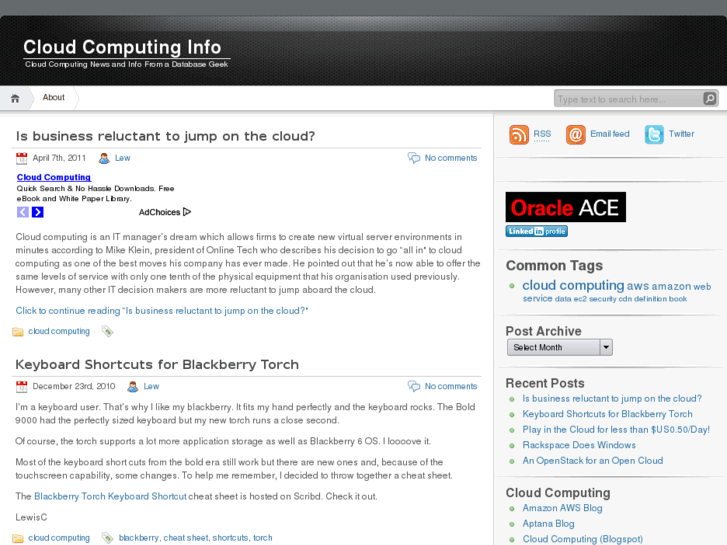Open recent post Rackspace Does Windows

coord(579,445)
